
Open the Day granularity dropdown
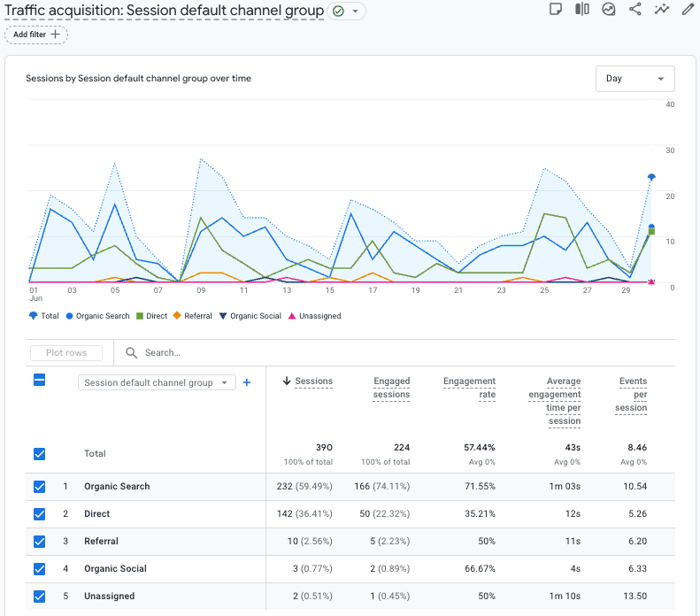pos(635,79)
